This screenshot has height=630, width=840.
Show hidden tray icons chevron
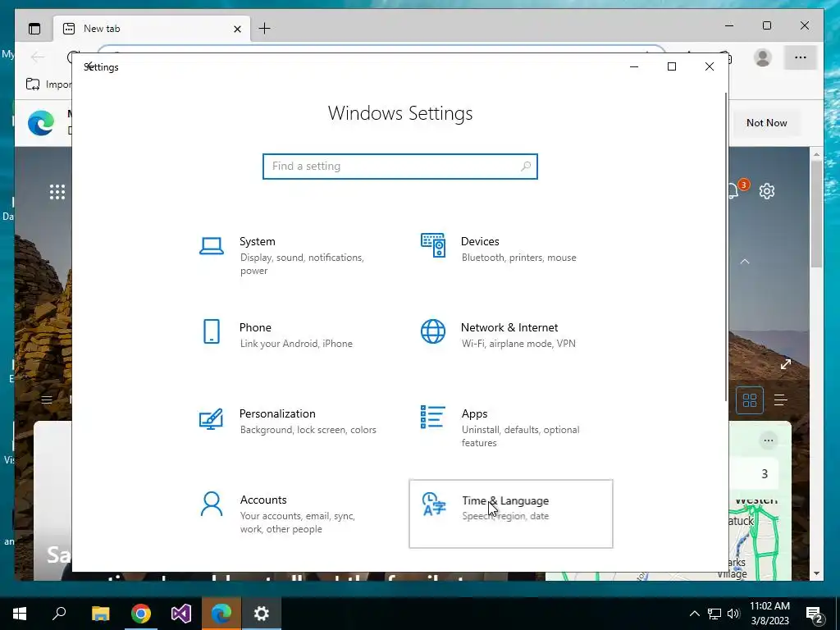(694, 614)
